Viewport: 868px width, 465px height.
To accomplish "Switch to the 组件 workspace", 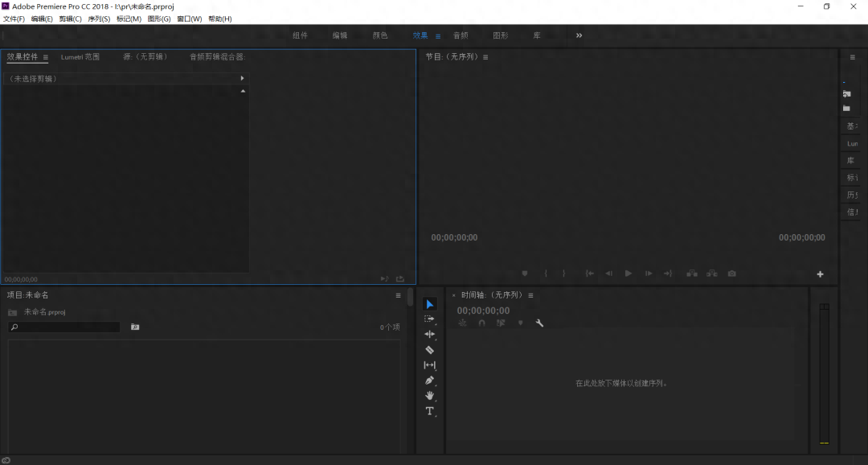I will coord(300,35).
